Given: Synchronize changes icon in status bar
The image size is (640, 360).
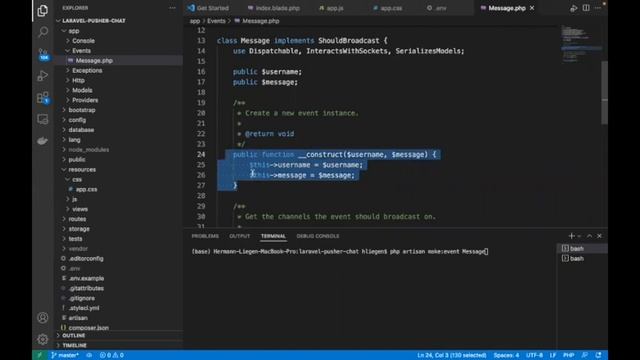Looking at the screenshot, I should (89, 355).
